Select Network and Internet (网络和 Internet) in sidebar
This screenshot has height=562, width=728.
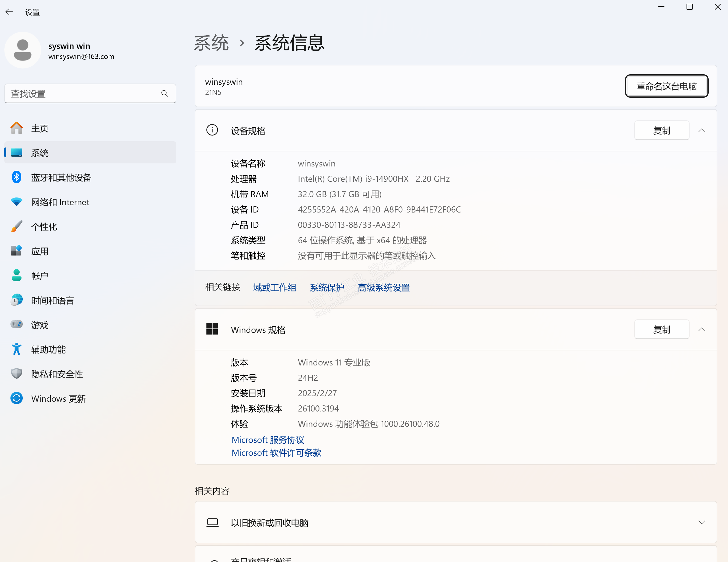point(60,202)
